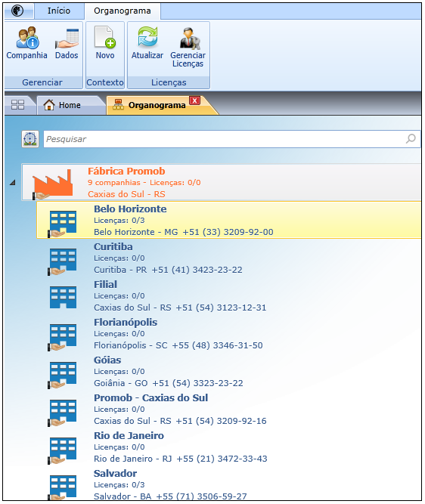The image size is (425, 504).
Task: Click '+51 (54) 3209-92-16' address line
Action: (221, 421)
